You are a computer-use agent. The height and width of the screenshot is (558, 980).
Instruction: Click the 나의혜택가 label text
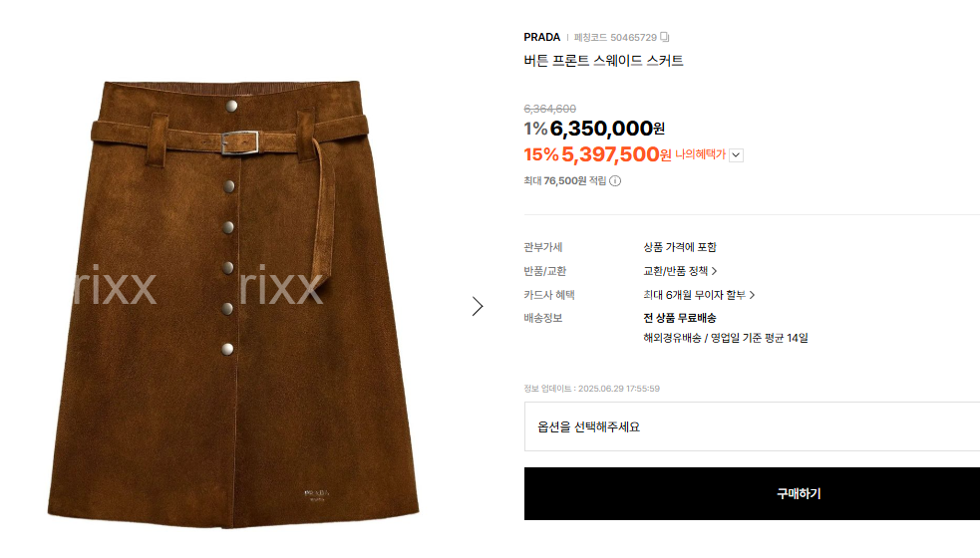pos(700,154)
